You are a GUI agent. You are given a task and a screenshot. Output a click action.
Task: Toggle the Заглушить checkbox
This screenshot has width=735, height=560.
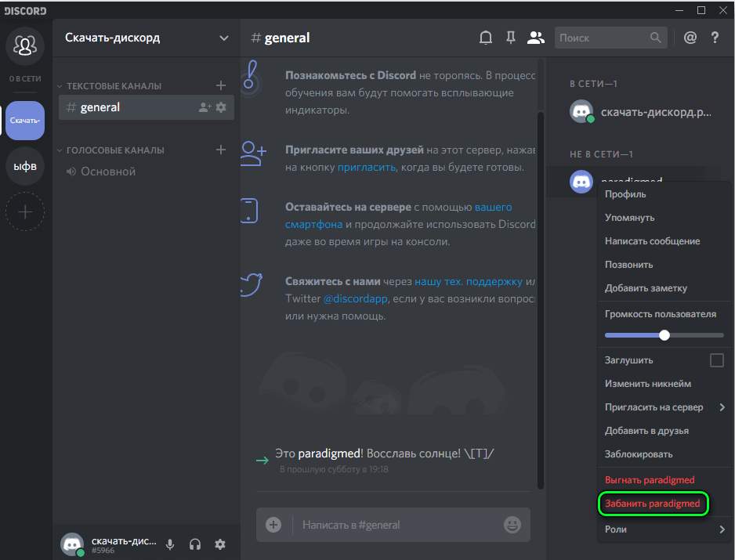[x=717, y=360]
